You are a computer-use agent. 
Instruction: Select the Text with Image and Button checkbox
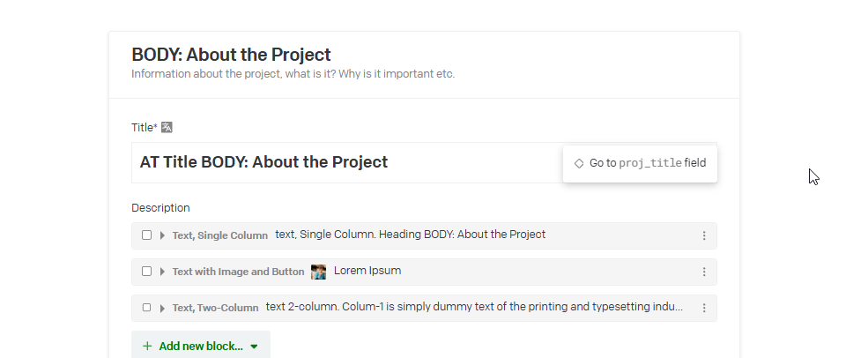coord(146,272)
